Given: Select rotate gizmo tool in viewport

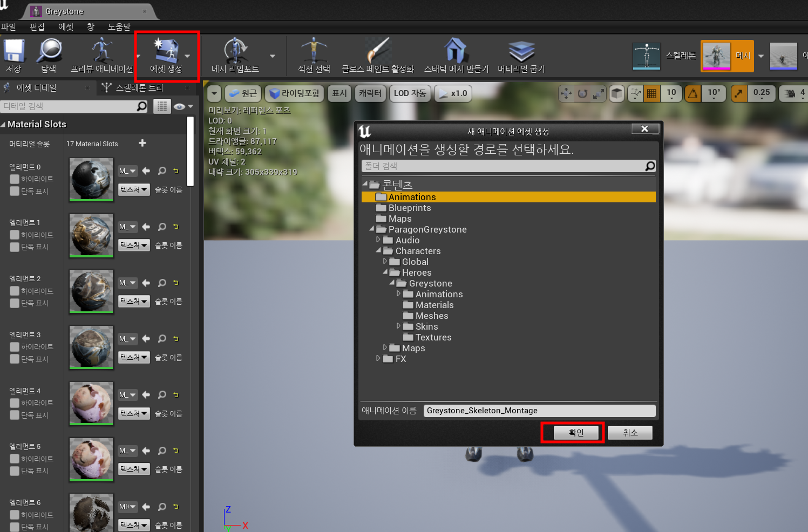Looking at the screenshot, I should point(582,93).
